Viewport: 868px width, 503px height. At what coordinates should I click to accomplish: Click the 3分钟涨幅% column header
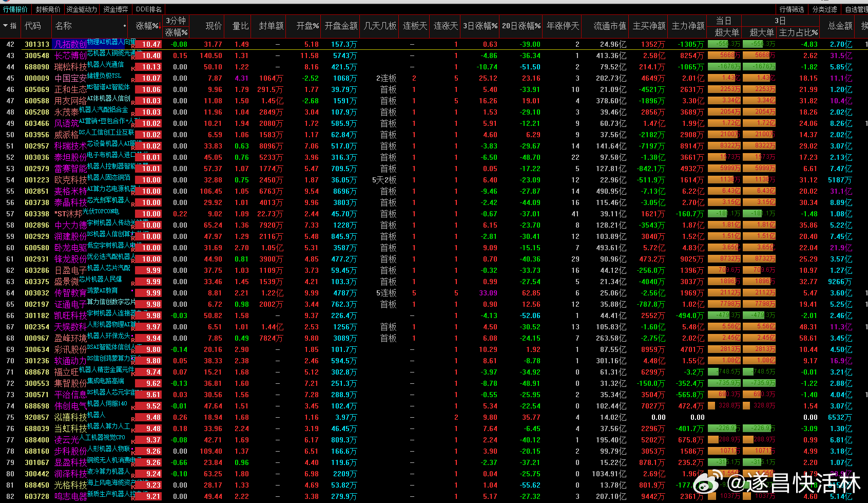point(176,26)
